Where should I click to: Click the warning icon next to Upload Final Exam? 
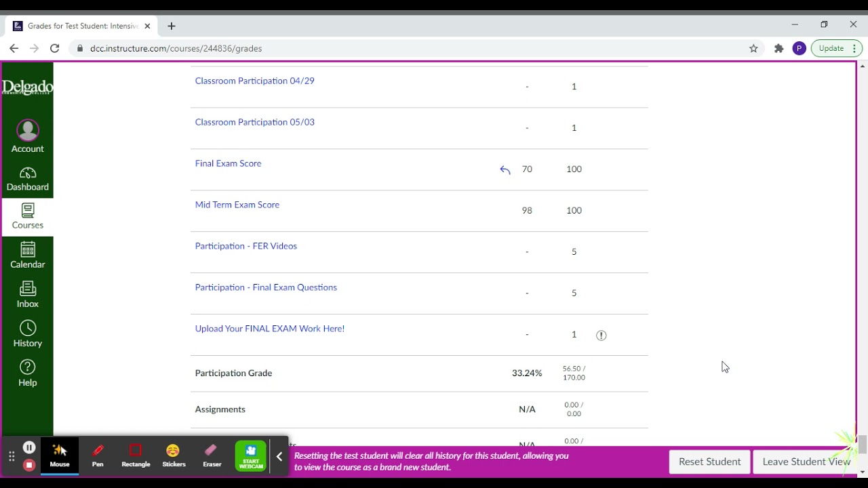pos(601,335)
